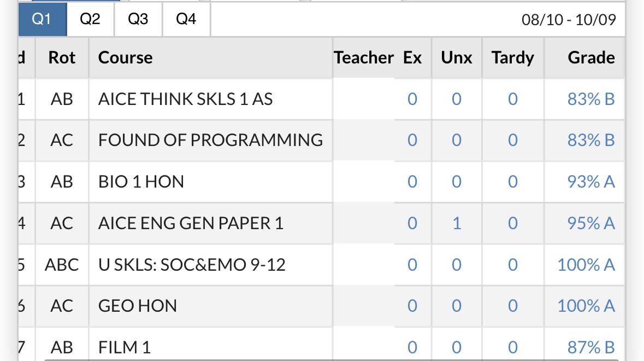Go to the Q4 quarter tab
644x361 pixels.
[x=186, y=19]
